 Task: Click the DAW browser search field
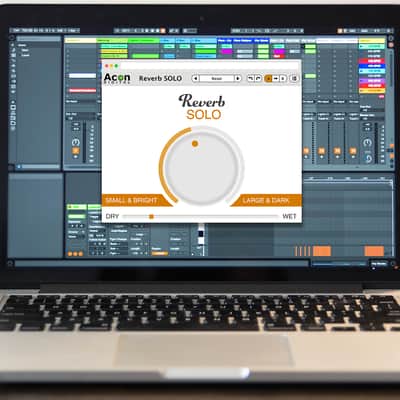38,39
